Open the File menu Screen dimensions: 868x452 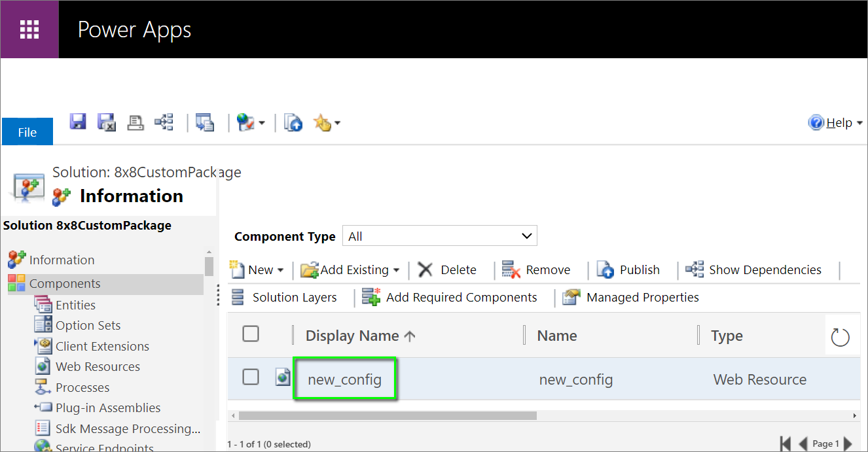coord(27,132)
